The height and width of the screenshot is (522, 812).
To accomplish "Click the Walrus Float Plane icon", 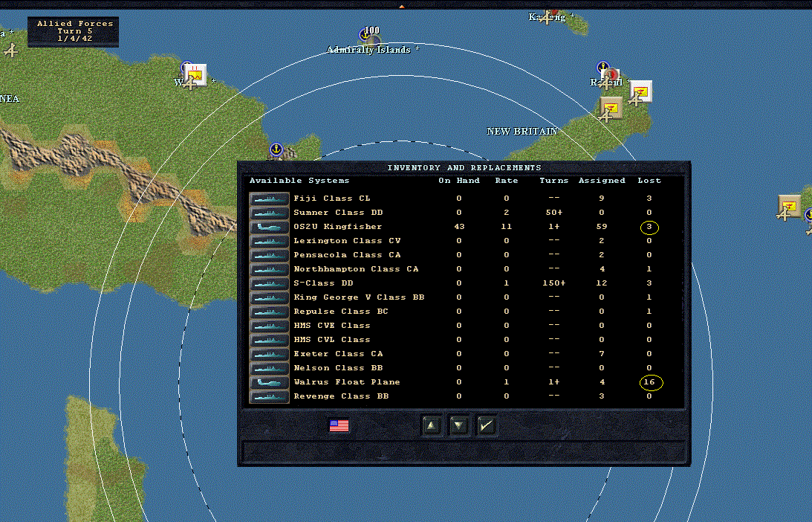I will pos(269,382).
